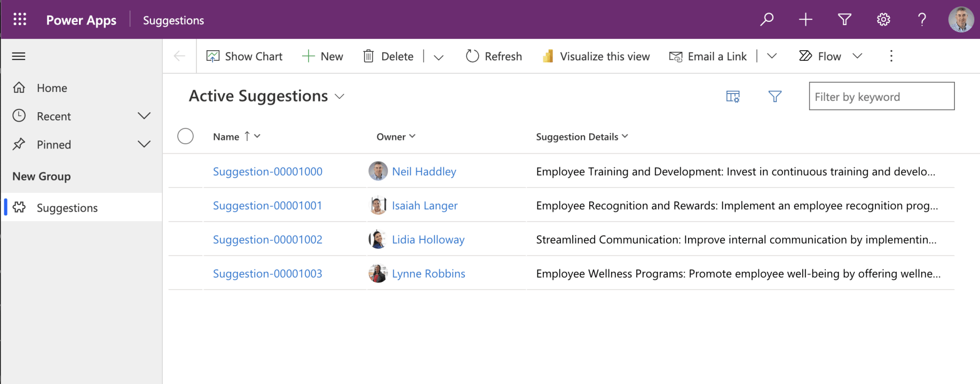This screenshot has width=980, height=384.
Task: Open the advanced find funnel in header
Action: coord(844,20)
